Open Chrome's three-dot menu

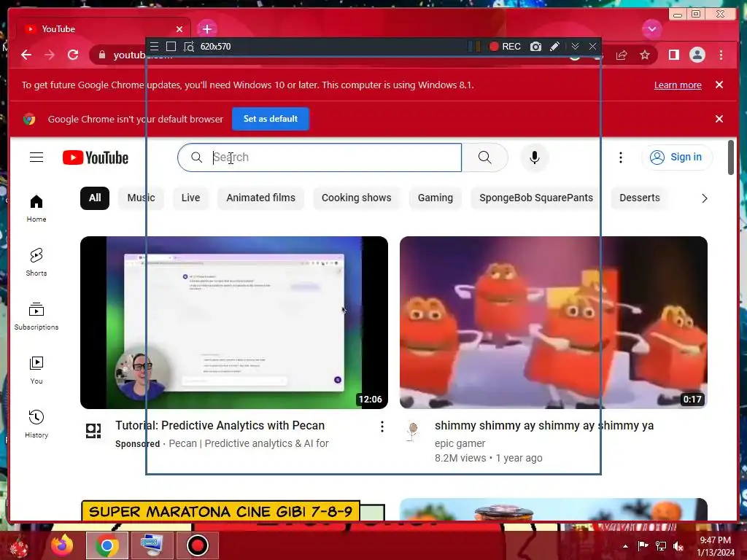coord(721,55)
